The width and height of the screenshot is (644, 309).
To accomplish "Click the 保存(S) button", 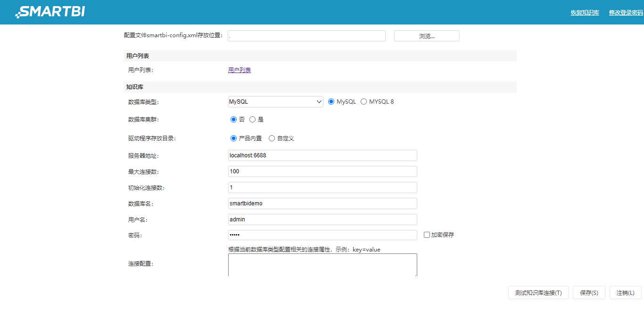I will 589,293.
